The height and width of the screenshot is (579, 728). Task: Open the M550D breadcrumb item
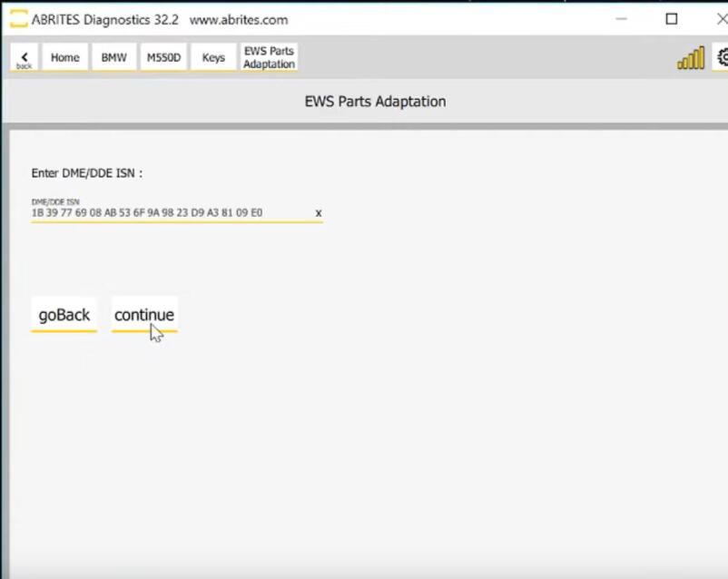coord(163,58)
